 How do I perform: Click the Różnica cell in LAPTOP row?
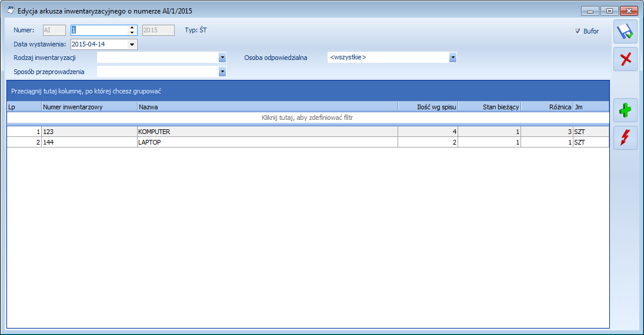tap(547, 142)
